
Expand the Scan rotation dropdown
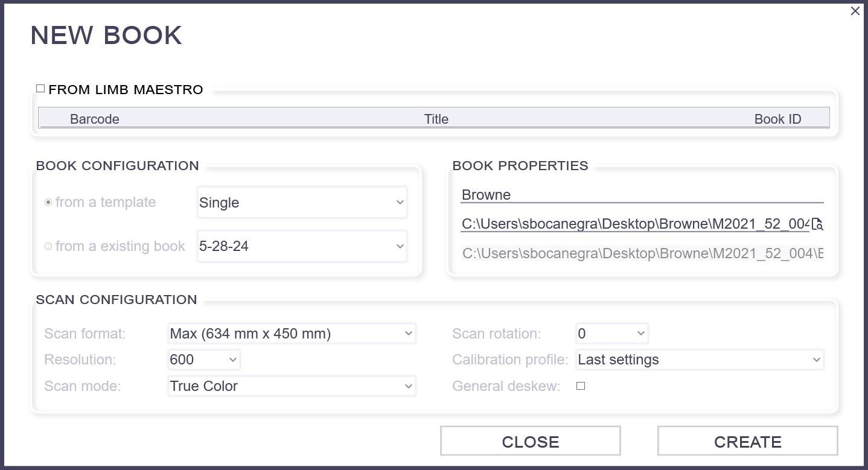(611, 332)
